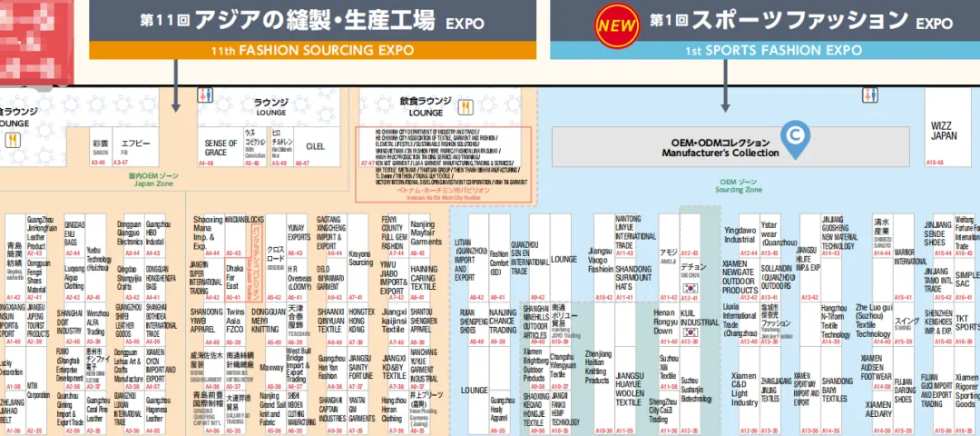Click the アジアの縫製・生産工場 EXPO header
980x436 pixels.
[x=312, y=21]
